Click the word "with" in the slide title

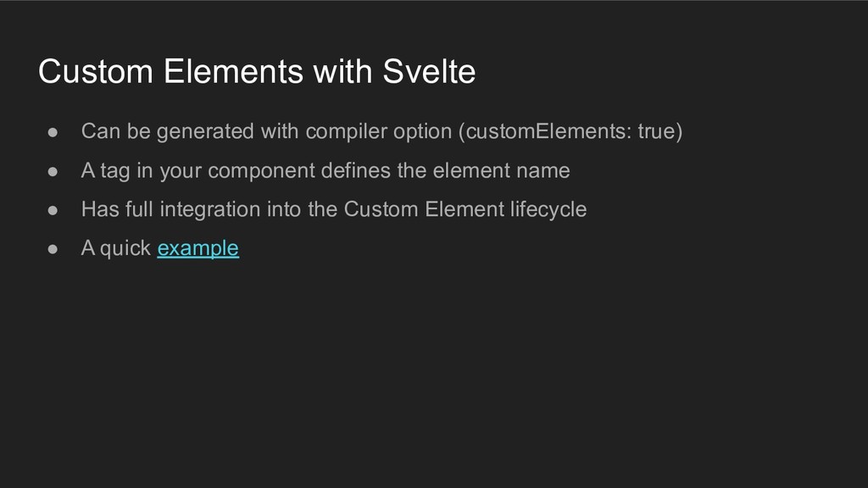click(x=342, y=71)
